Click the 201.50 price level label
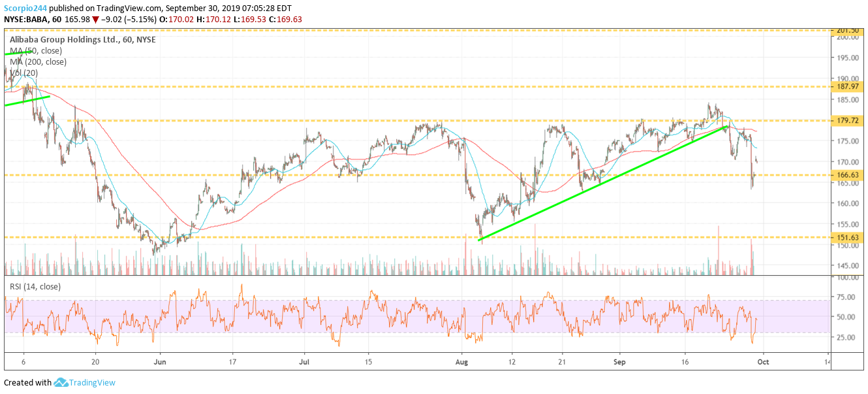The image size is (868, 394). coord(847,30)
